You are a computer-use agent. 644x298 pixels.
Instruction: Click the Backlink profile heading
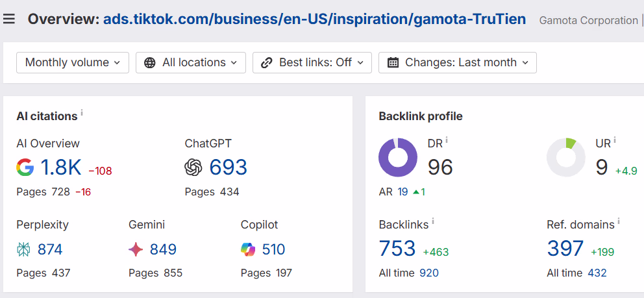[421, 116]
